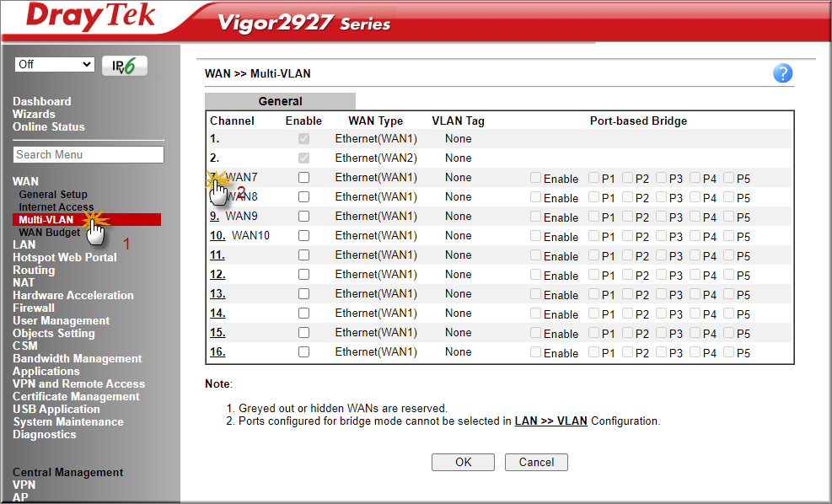Tick Enable checkbox for channel 14
Image resolution: width=832 pixels, height=504 pixels.
tap(303, 314)
